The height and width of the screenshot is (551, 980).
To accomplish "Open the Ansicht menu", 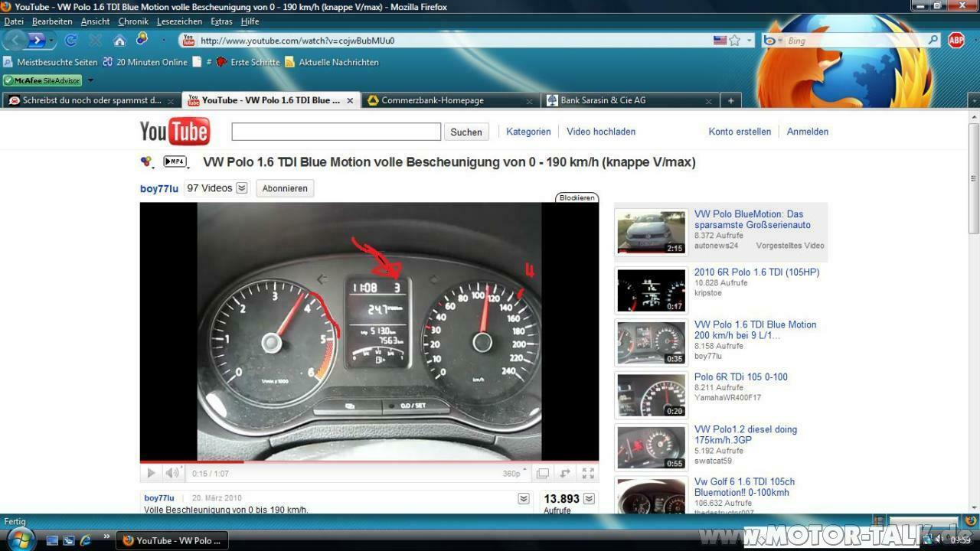I will (x=95, y=21).
